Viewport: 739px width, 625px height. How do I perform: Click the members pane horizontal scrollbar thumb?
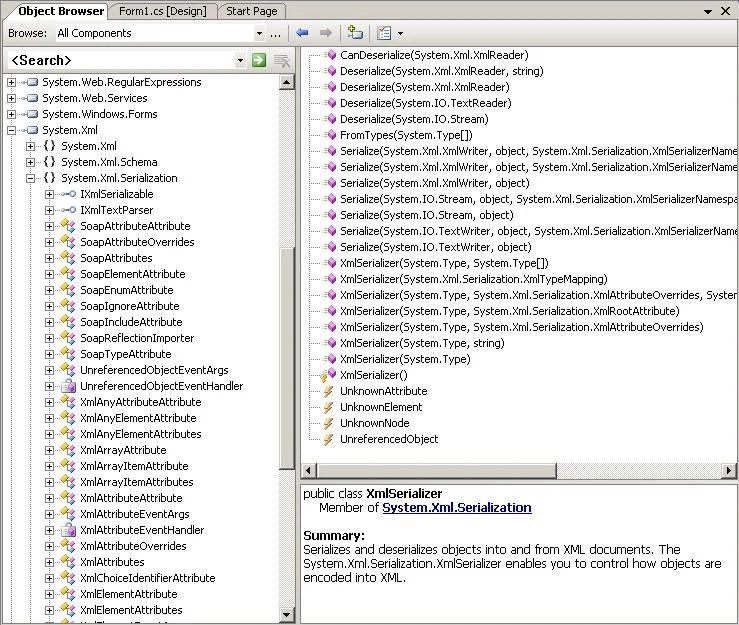coord(436,470)
